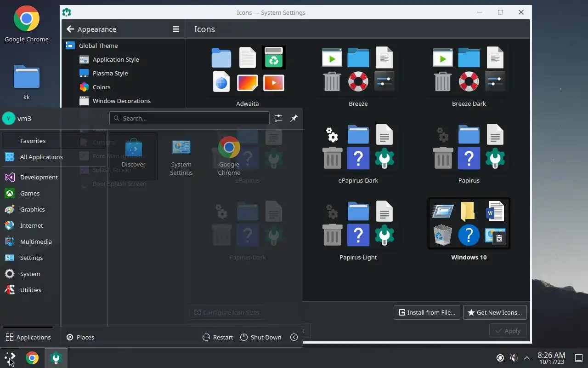The image size is (588, 368).
Task: Open Discover from the Favorites grid
Action: point(133,156)
